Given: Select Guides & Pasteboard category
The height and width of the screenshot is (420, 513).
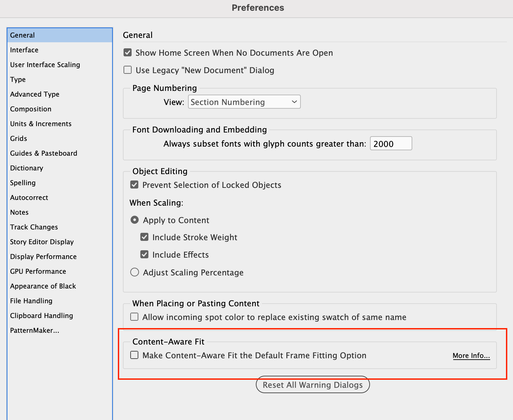Looking at the screenshot, I should pyautogui.click(x=60, y=153).
